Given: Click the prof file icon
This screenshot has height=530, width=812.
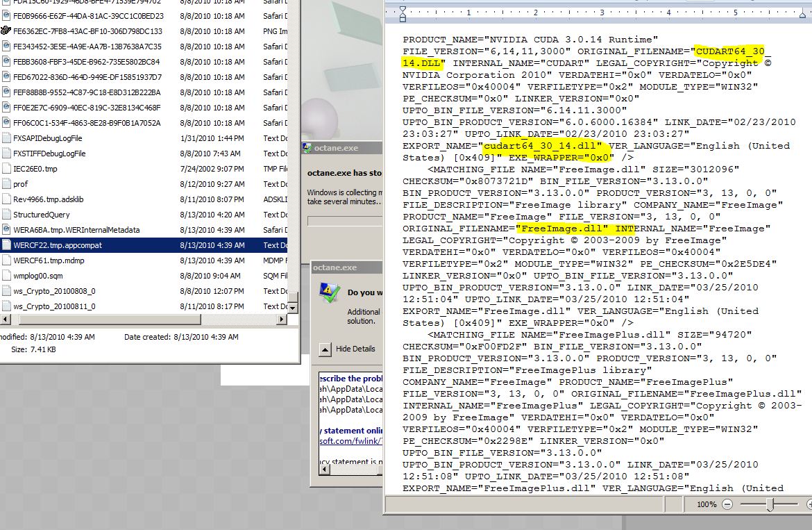Looking at the screenshot, I should (x=6, y=184).
